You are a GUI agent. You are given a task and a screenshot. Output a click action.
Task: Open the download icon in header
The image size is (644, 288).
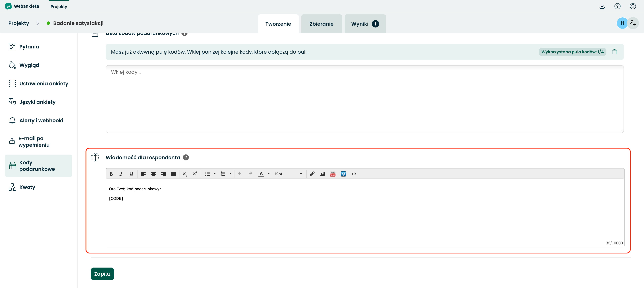(602, 6)
